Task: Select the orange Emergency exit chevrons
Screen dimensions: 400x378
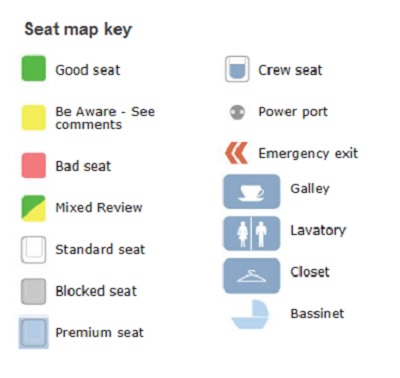Action: tap(236, 153)
